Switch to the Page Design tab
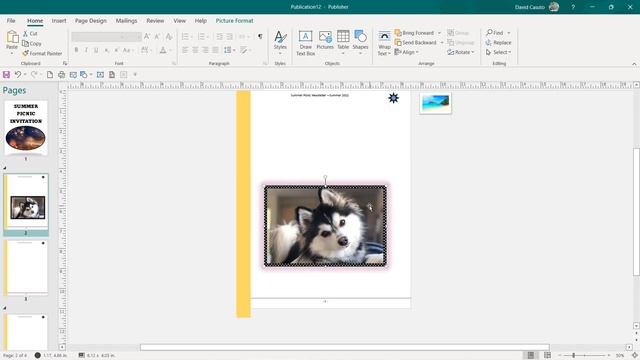Viewport: 640px width, 360px height. point(91,20)
